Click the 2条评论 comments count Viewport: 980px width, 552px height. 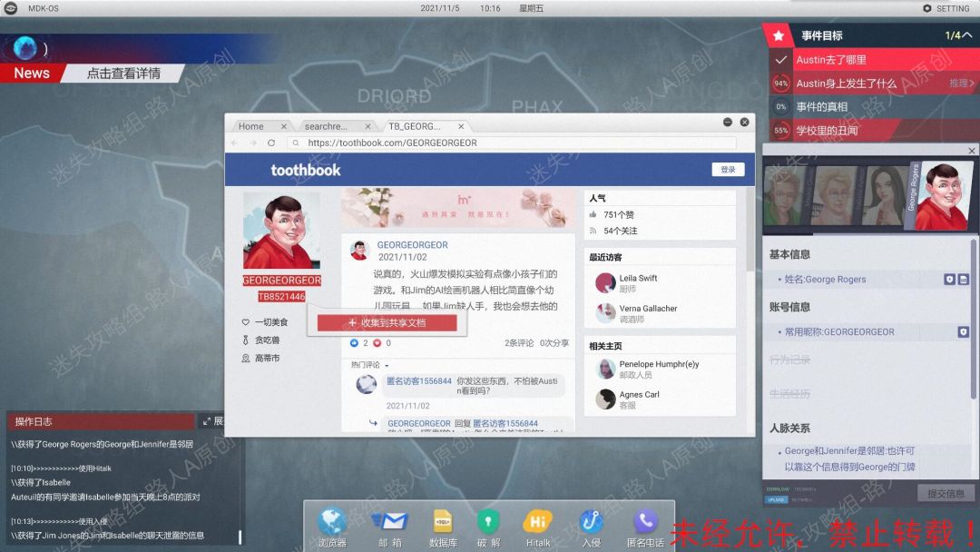pos(519,342)
